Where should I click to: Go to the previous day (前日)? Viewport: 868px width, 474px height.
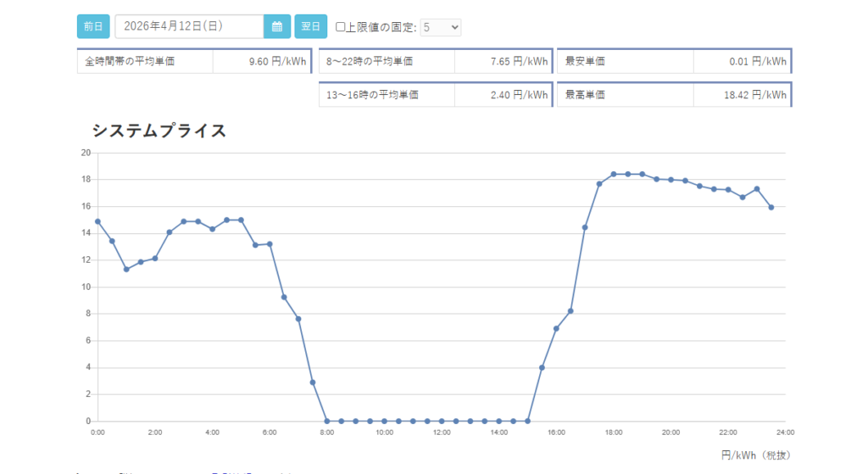coord(93,27)
